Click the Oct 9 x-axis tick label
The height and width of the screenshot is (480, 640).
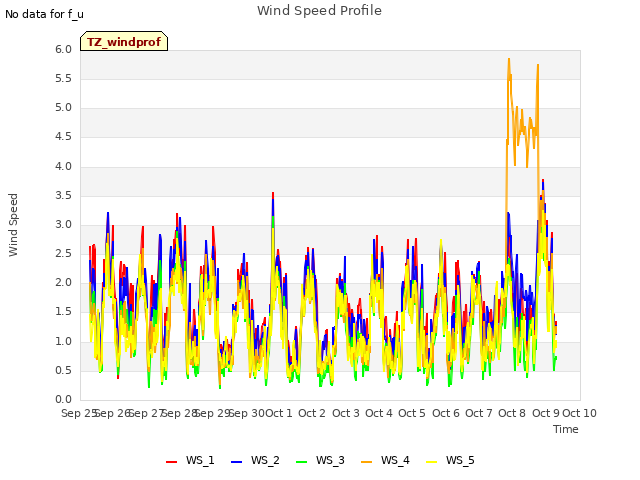[546, 413]
